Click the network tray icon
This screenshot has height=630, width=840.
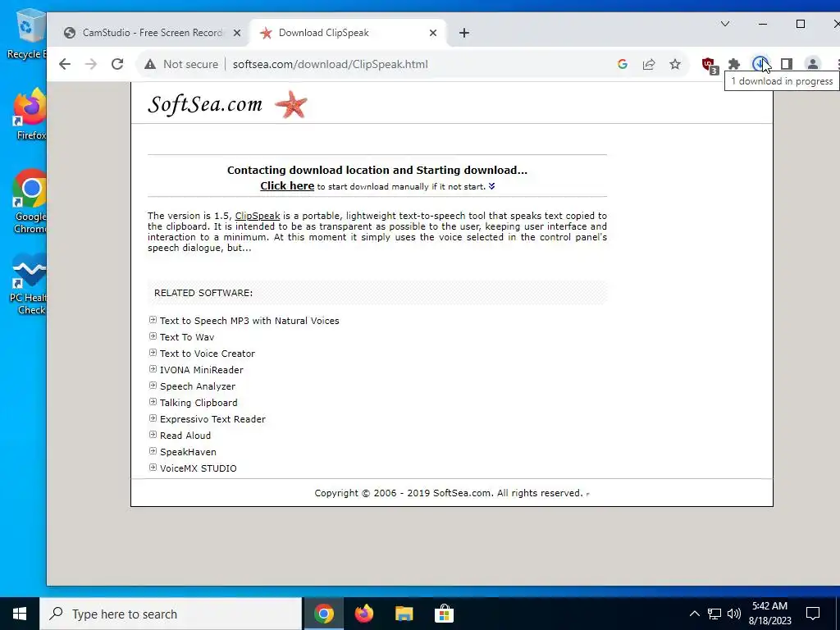(x=714, y=614)
